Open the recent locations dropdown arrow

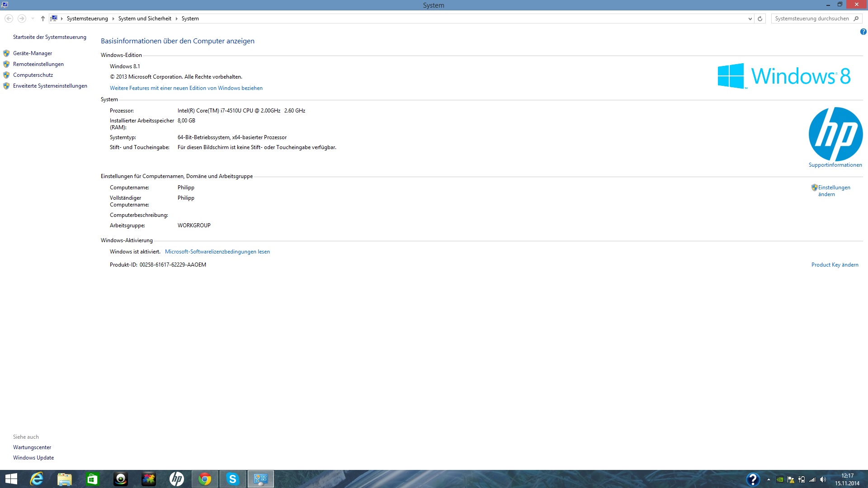[x=33, y=19]
